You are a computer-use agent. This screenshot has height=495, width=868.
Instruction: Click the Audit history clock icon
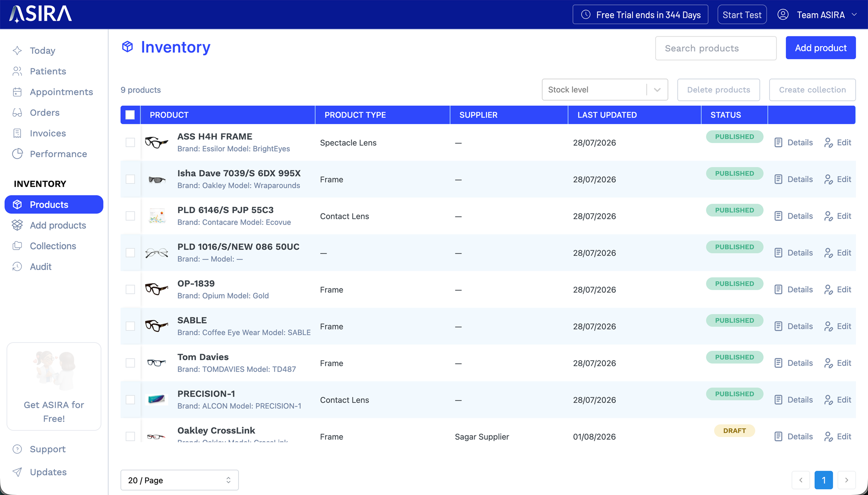[x=17, y=266]
